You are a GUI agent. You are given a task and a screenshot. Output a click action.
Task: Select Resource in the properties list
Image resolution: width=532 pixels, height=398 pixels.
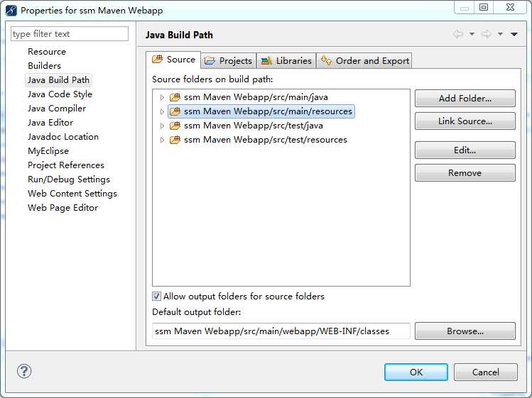tap(47, 52)
